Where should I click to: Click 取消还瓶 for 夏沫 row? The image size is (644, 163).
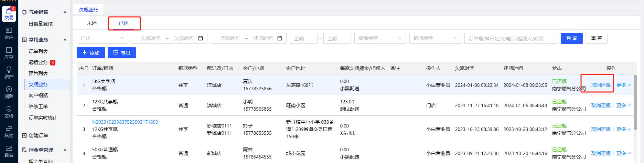[601, 85]
